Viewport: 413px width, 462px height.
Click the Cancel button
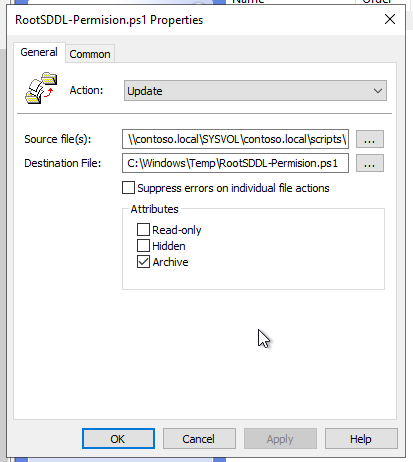199,439
